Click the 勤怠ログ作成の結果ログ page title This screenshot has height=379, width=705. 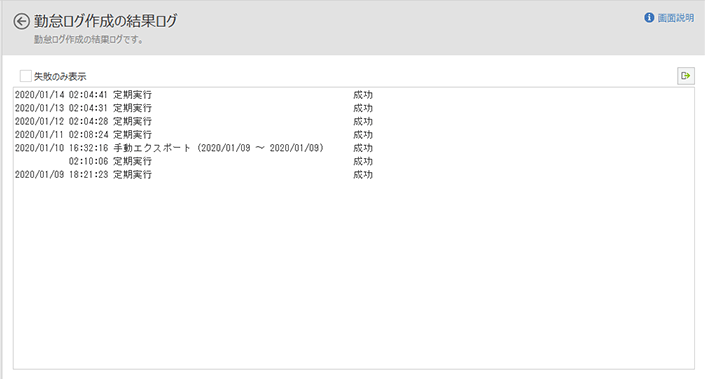[x=106, y=21]
